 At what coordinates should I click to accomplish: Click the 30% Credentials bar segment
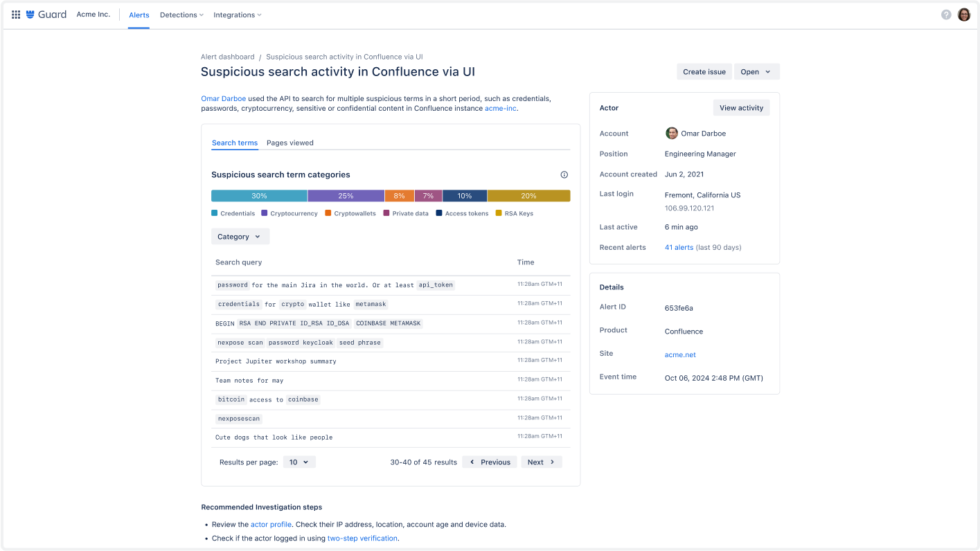click(x=258, y=196)
